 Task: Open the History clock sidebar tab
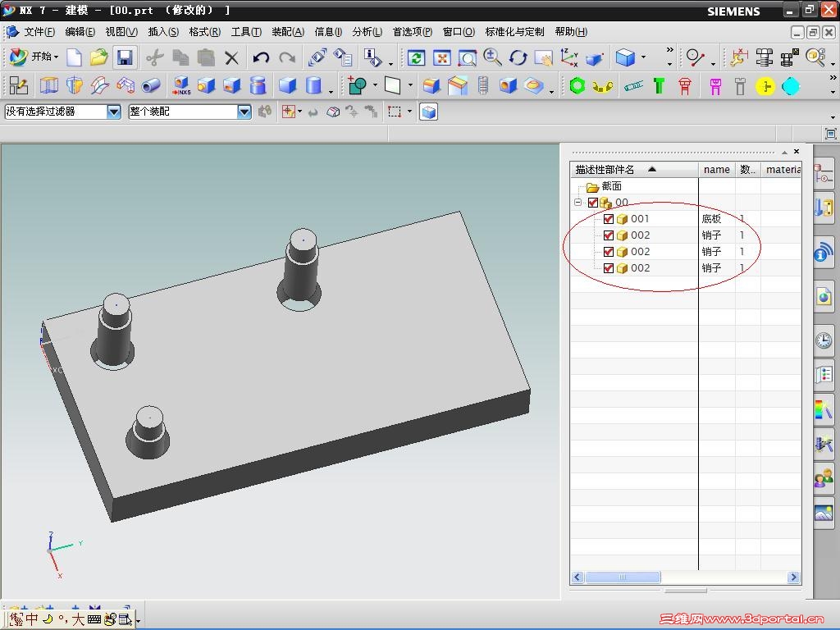click(x=824, y=340)
